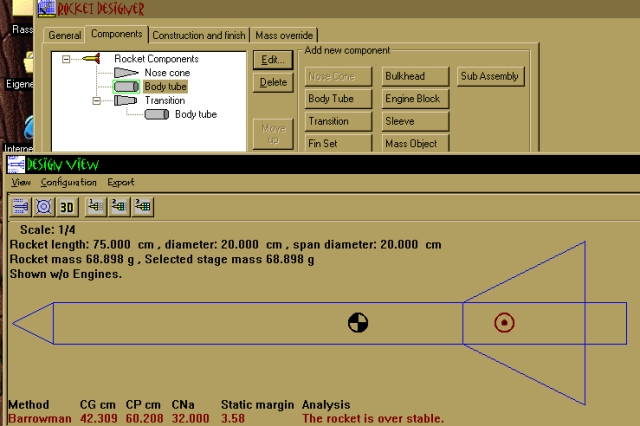Click the CG value 42.309
The image size is (640, 426).
[98, 418]
